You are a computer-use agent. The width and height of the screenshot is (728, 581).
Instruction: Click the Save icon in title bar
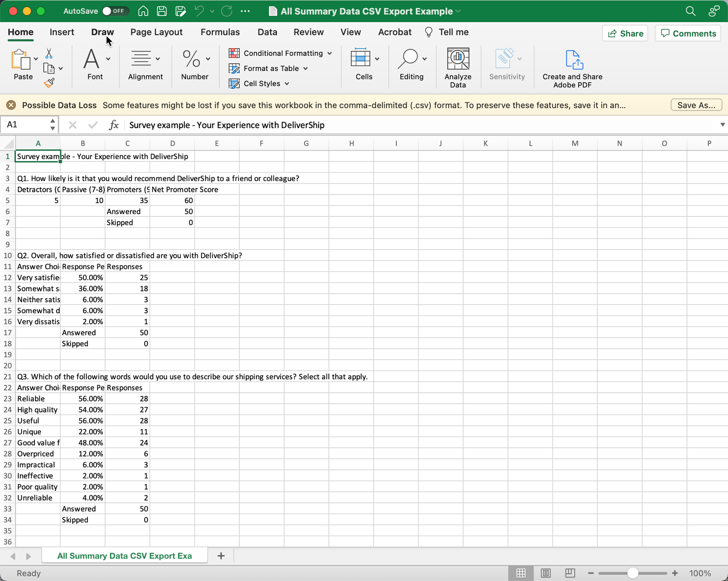162,11
